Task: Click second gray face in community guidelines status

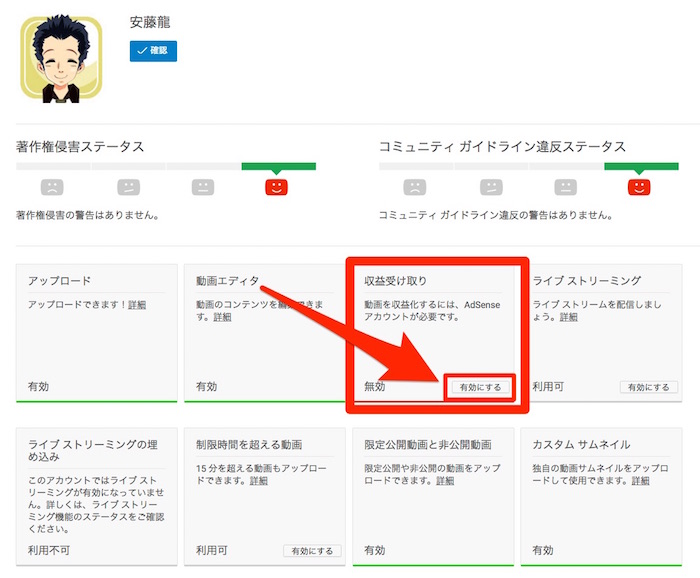Action: [490, 187]
